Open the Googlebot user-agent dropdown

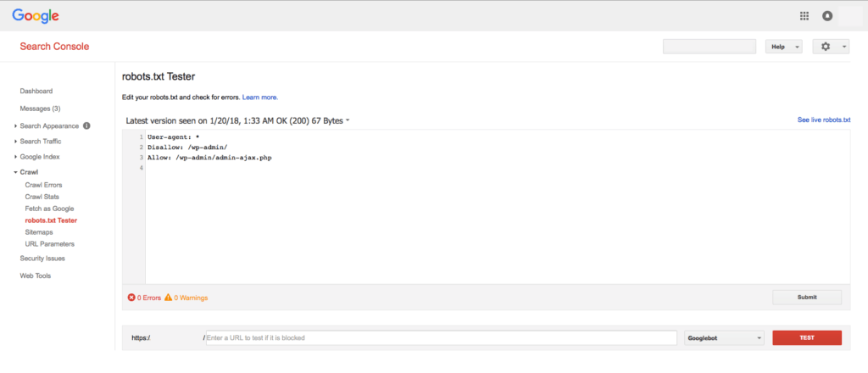point(724,337)
